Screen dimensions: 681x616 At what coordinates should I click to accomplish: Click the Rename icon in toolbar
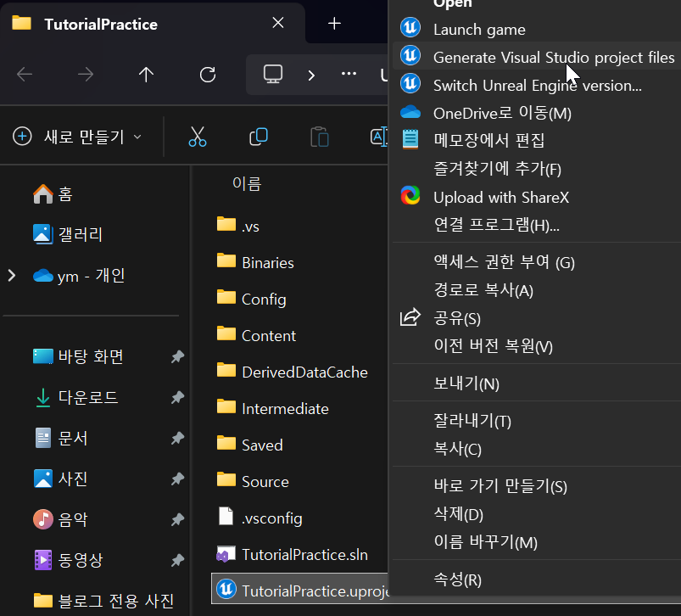point(379,137)
